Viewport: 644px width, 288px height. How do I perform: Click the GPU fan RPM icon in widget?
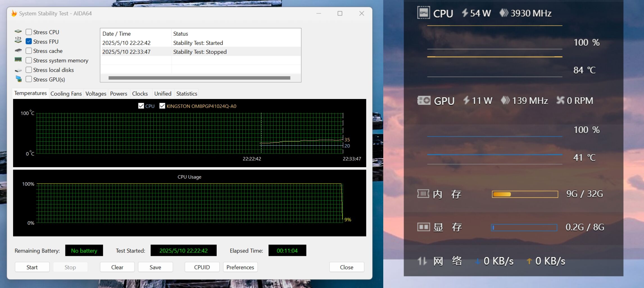click(560, 100)
